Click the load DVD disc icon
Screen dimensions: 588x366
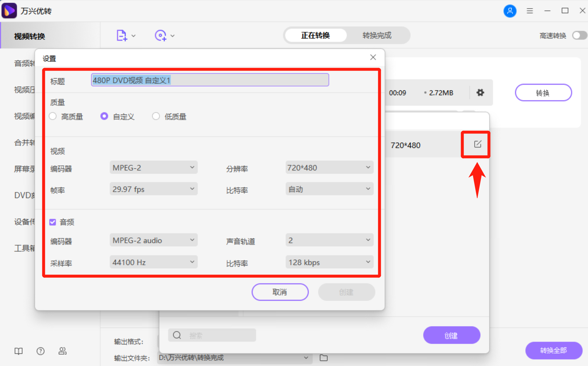pos(161,35)
